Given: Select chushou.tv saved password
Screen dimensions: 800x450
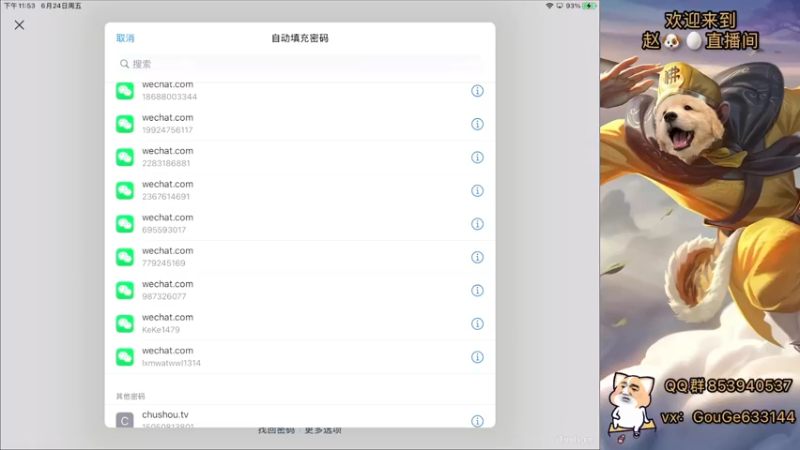Looking at the screenshot, I should [300, 416].
